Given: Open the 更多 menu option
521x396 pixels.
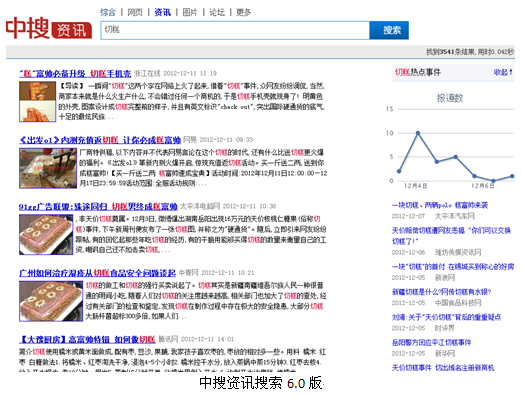Looking at the screenshot, I should coord(243,13).
